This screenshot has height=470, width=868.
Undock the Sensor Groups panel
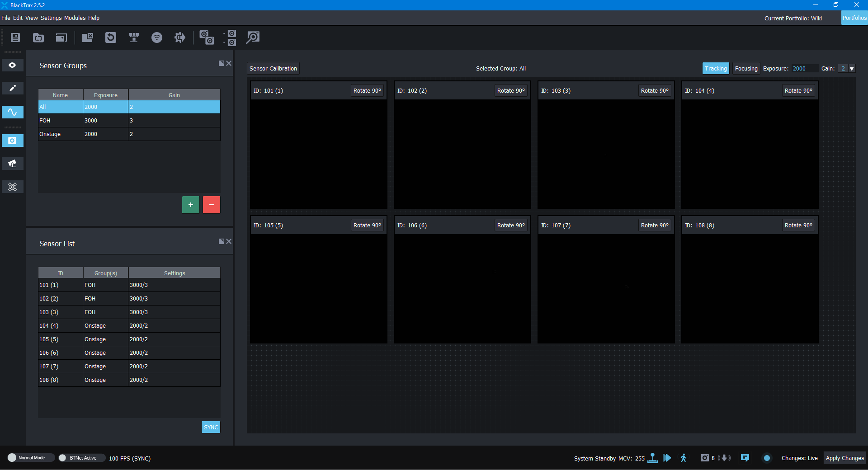[x=221, y=63]
